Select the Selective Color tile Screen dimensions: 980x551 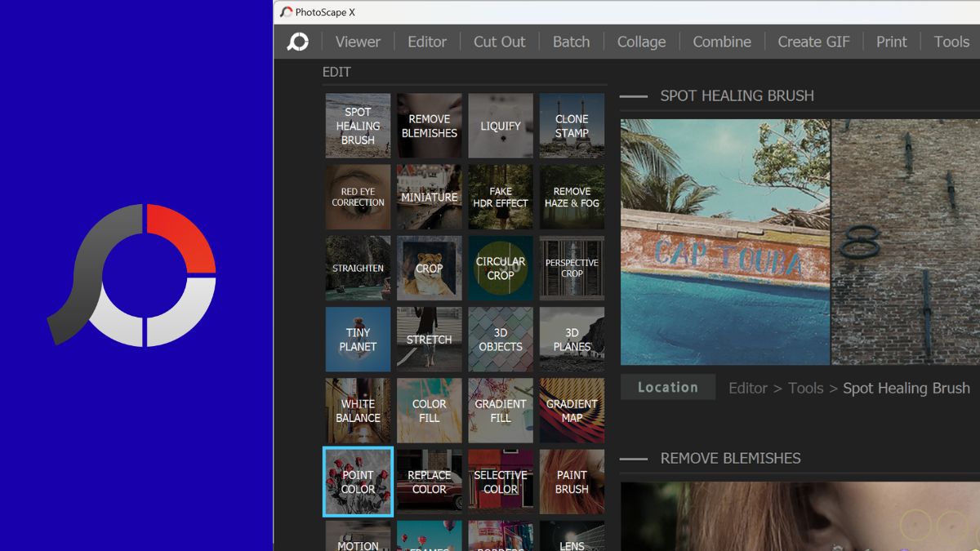click(x=501, y=482)
